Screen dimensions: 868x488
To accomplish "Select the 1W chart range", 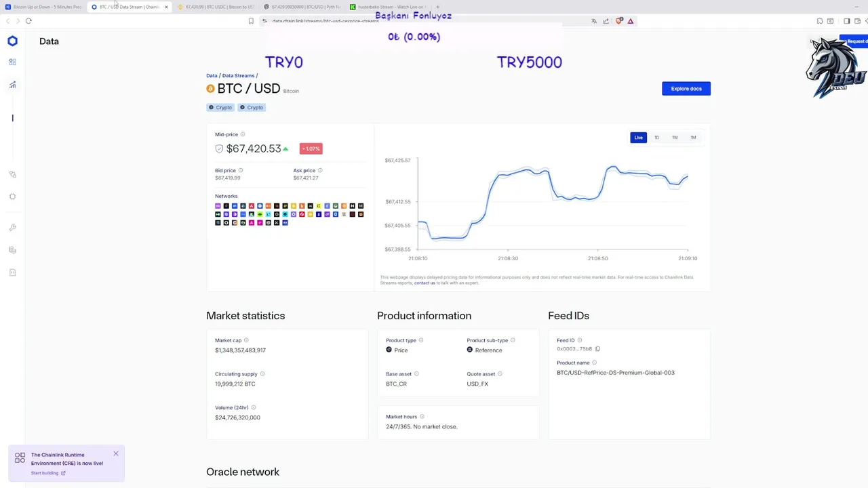I will [x=675, y=138].
